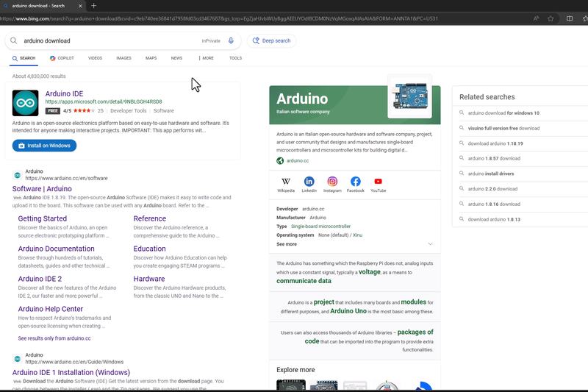Click the microphone voice search icon
Image resolution: width=588 pixels, height=392 pixels.
point(231,40)
